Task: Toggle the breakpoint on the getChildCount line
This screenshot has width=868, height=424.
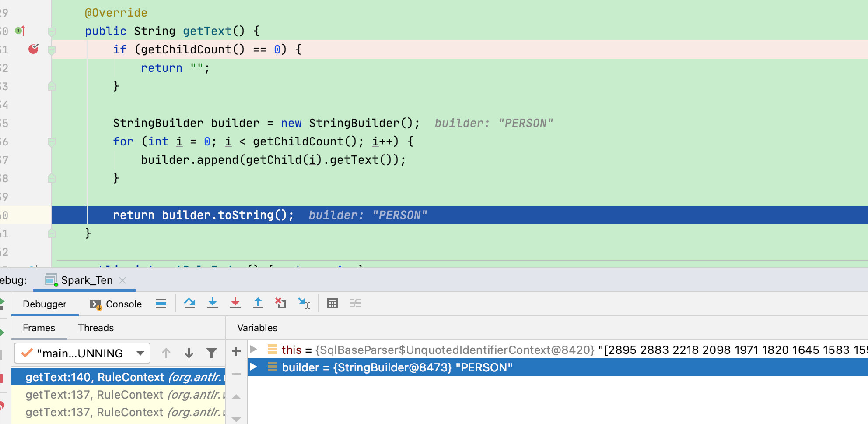Action: tap(33, 49)
